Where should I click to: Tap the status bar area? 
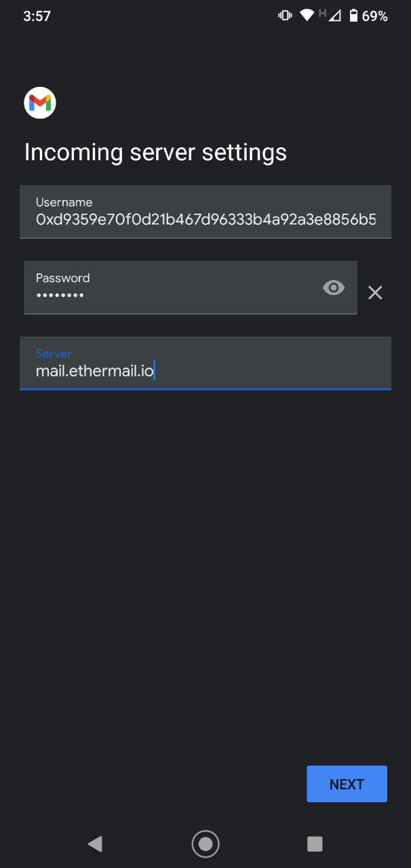coord(206,14)
